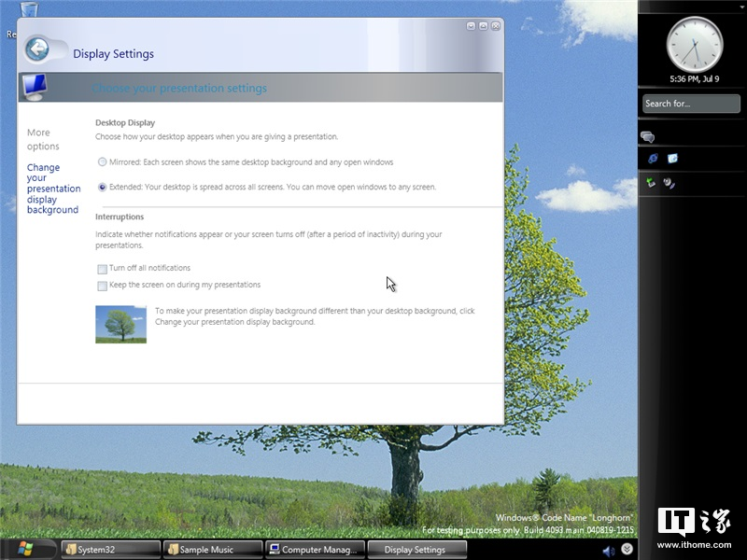
Task: Click the tree background preview thumbnail
Action: point(120,324)
